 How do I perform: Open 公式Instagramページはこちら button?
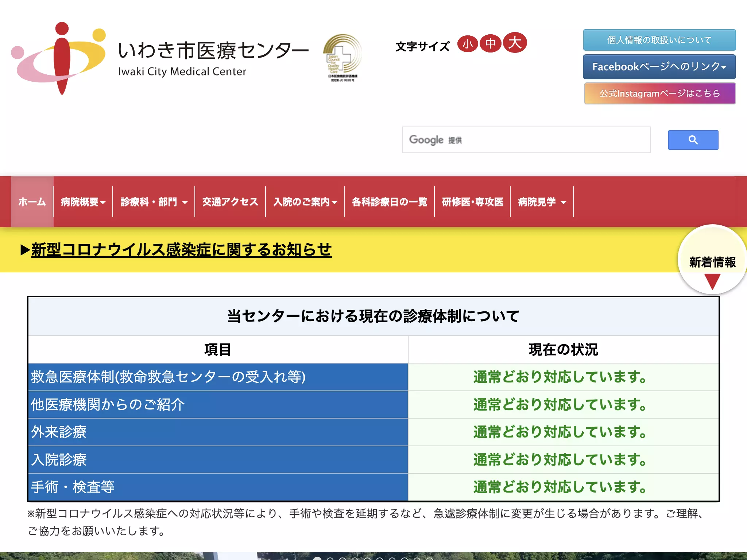[x=660, y=93]
